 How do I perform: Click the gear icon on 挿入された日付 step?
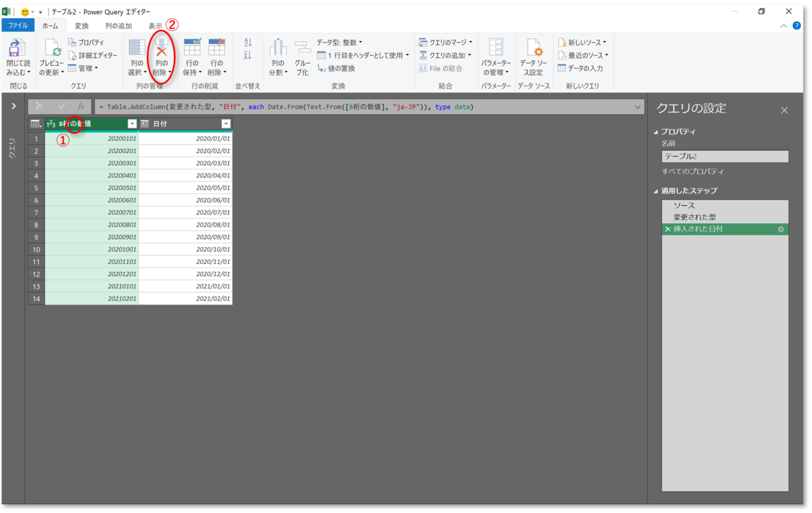(781, 229)
